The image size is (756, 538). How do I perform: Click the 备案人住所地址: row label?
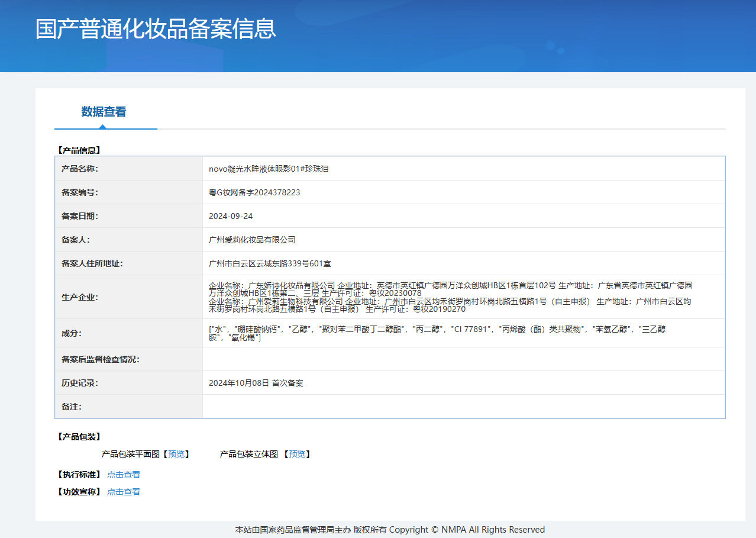pos(92,263)
